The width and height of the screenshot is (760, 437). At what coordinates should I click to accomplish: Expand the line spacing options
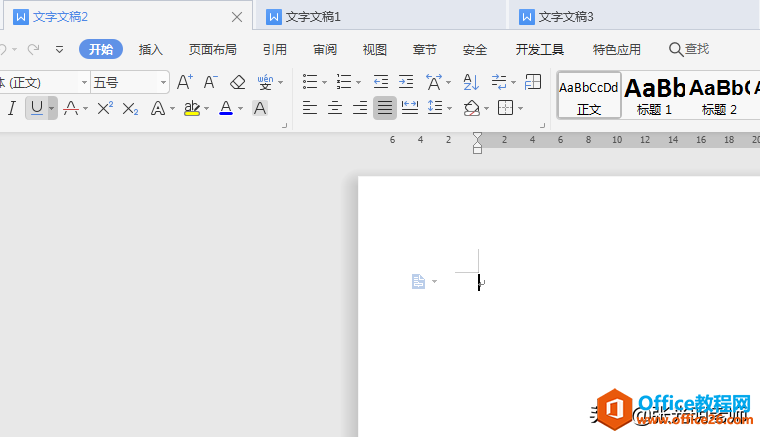[448, 108]
